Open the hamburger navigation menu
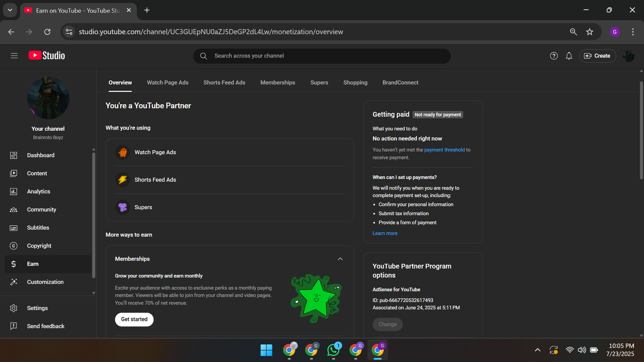This screenshot has width=644, height=362. click(14, 56)
